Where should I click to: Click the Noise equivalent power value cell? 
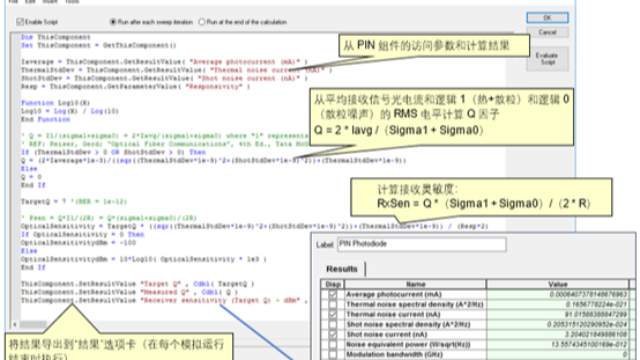tap(558, 344)
